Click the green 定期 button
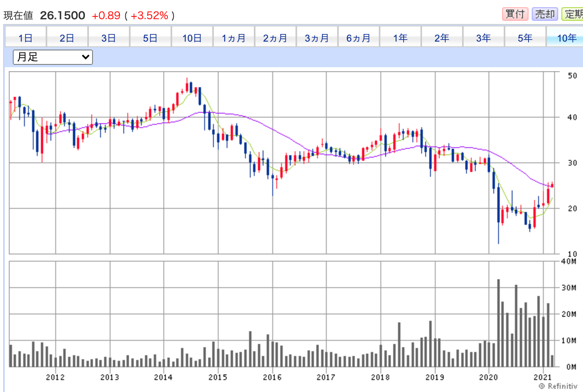 pyautogui.click(x=573, y=14)
